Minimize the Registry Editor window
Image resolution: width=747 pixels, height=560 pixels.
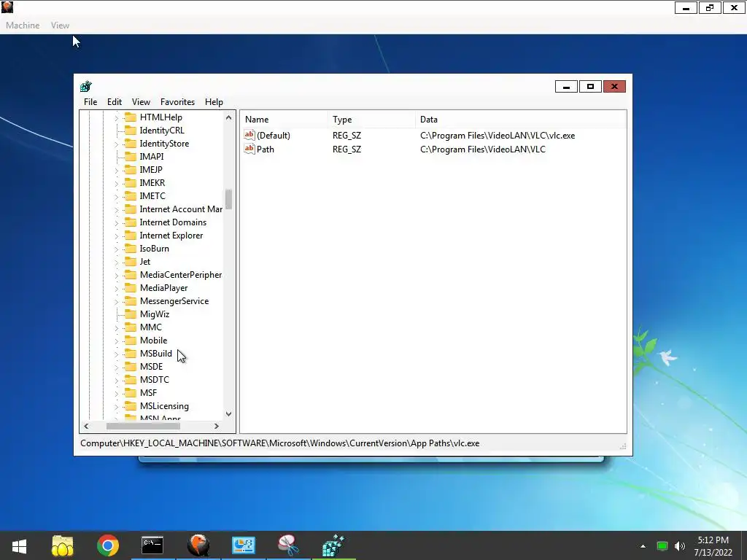(x=566, y=86)
